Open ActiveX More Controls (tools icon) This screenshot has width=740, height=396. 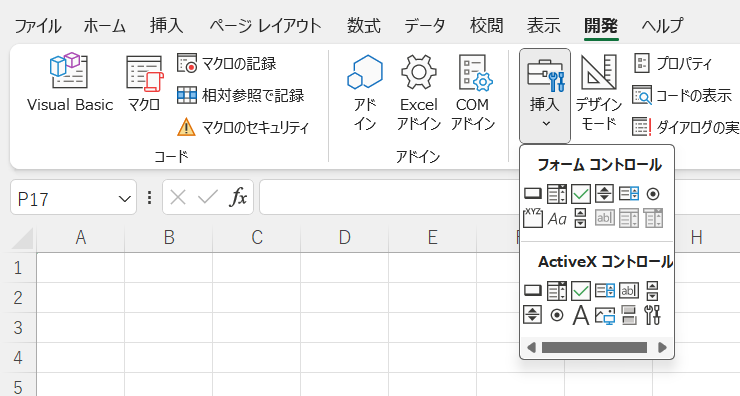pyautogui.click(x=652, y=315)
